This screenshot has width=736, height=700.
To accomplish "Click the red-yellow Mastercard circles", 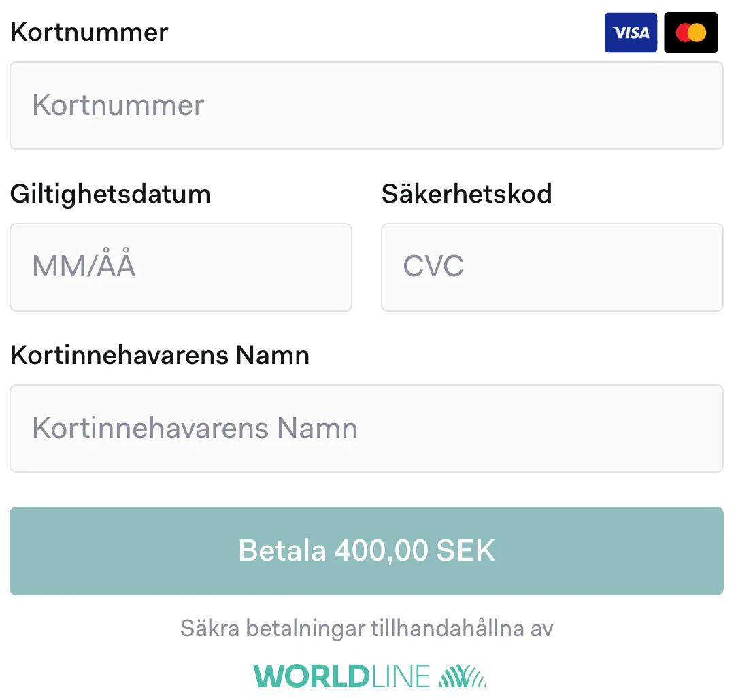I will tap(691, 32).
